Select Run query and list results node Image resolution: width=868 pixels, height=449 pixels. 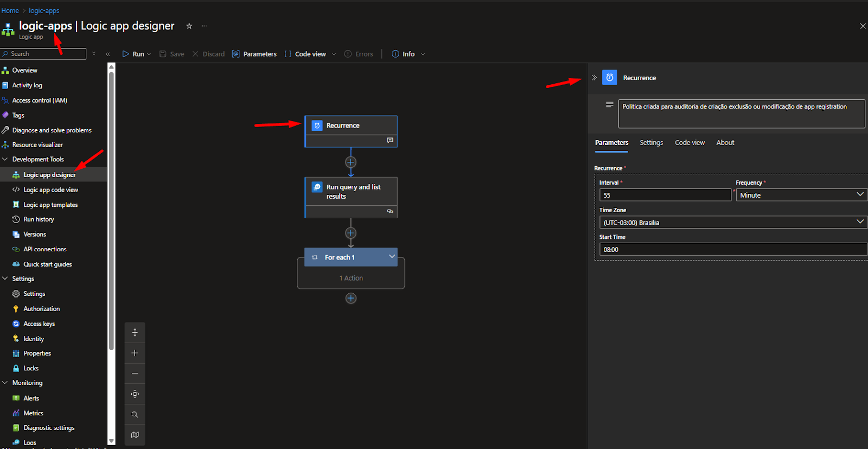351,198
